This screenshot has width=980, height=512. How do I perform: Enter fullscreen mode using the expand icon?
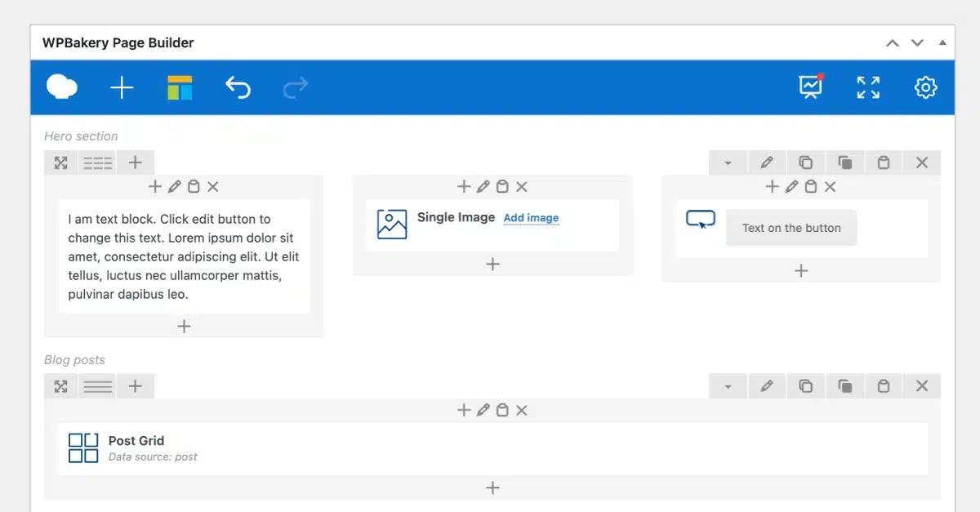(868, 87)
